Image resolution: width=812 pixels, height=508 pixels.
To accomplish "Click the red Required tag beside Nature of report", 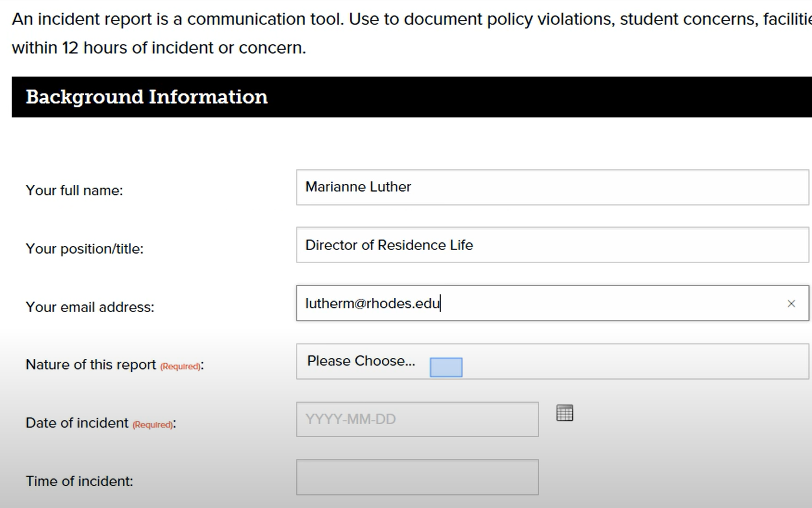I will click(x=180, y=366).
